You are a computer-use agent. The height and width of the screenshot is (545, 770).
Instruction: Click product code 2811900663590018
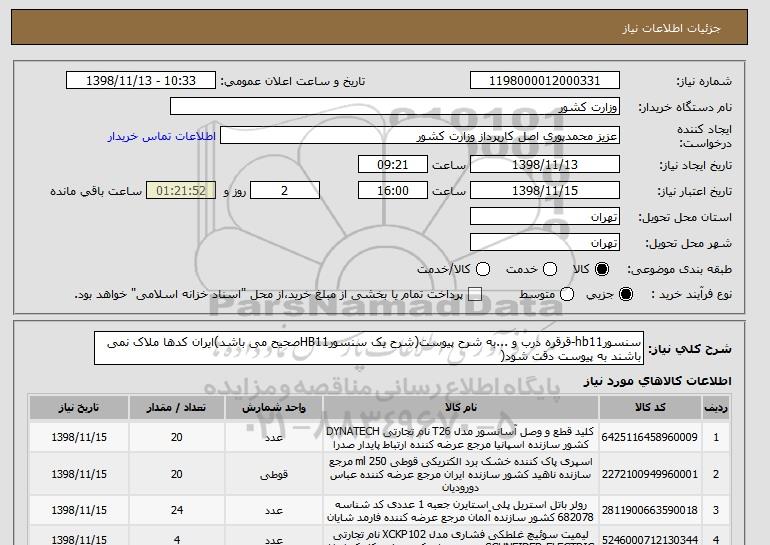(x=649, y=511)
